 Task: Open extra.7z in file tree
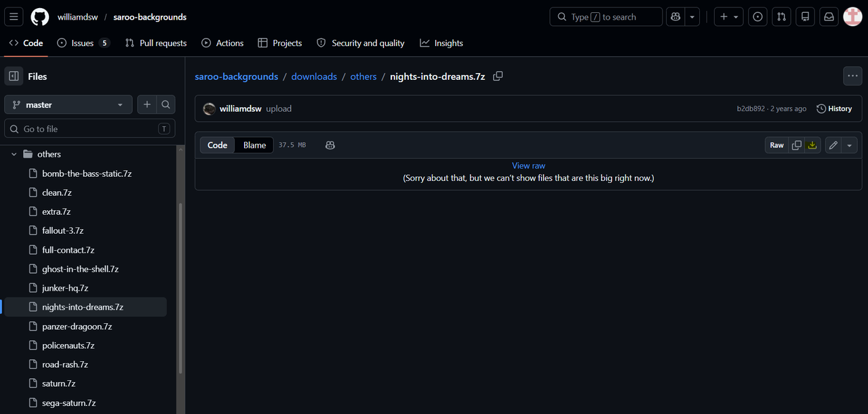pyautogui.click(x=56, y=211)
